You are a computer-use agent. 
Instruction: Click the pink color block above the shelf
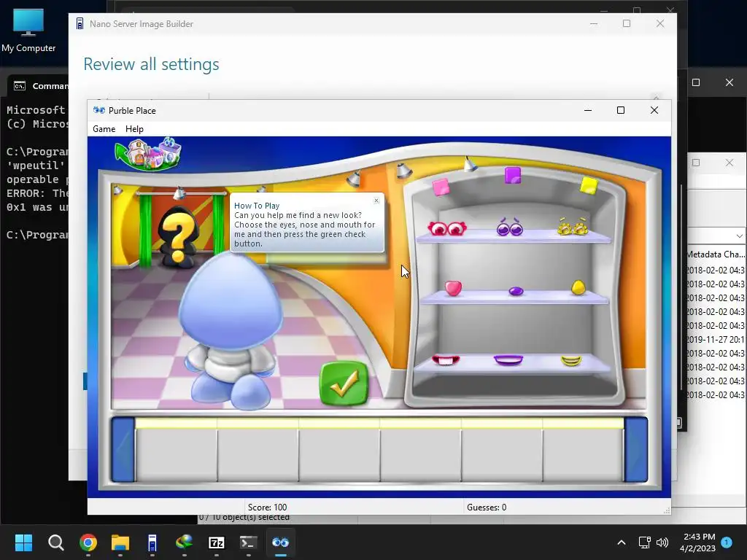[x=441, y=187]
